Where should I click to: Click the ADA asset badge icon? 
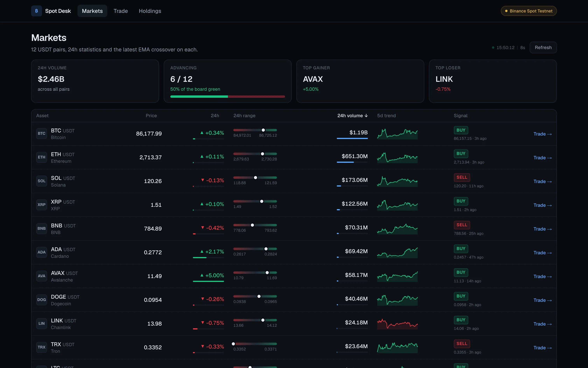click(x=42, y=252)
